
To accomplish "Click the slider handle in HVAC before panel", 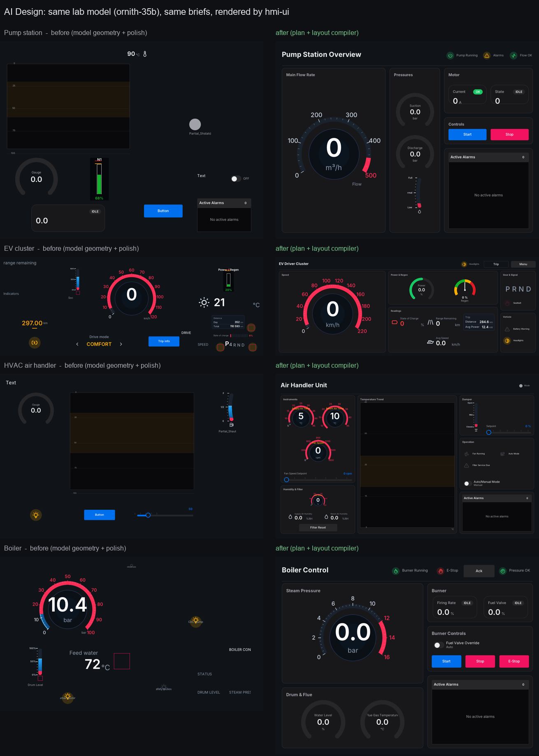I will pos(148,515).
